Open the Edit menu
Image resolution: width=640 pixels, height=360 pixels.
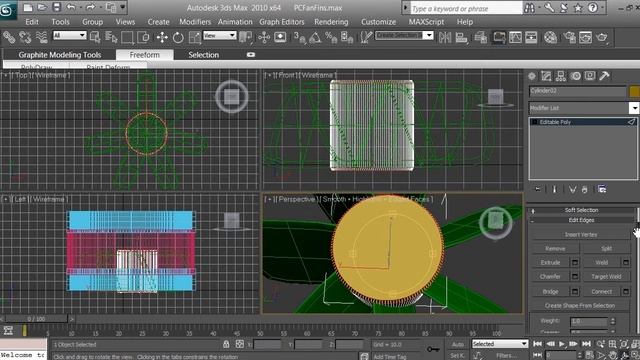32,22
